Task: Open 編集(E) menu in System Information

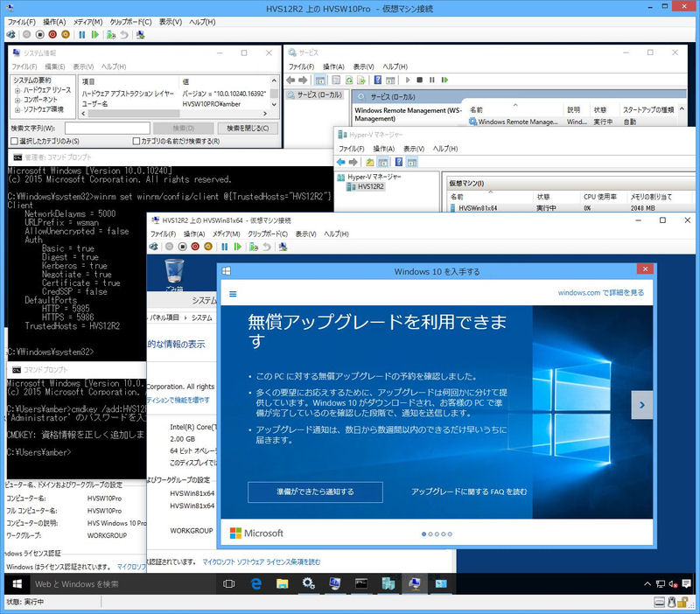Action: [55, 66]
